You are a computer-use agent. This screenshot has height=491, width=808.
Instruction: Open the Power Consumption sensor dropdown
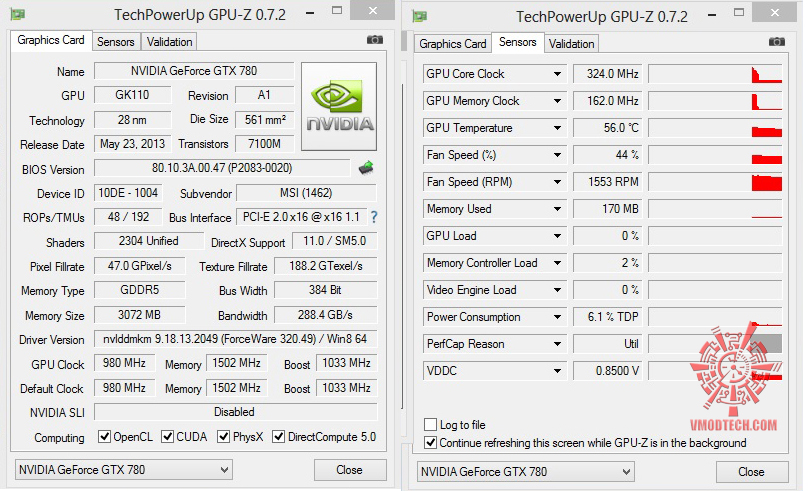coord(557,317)
